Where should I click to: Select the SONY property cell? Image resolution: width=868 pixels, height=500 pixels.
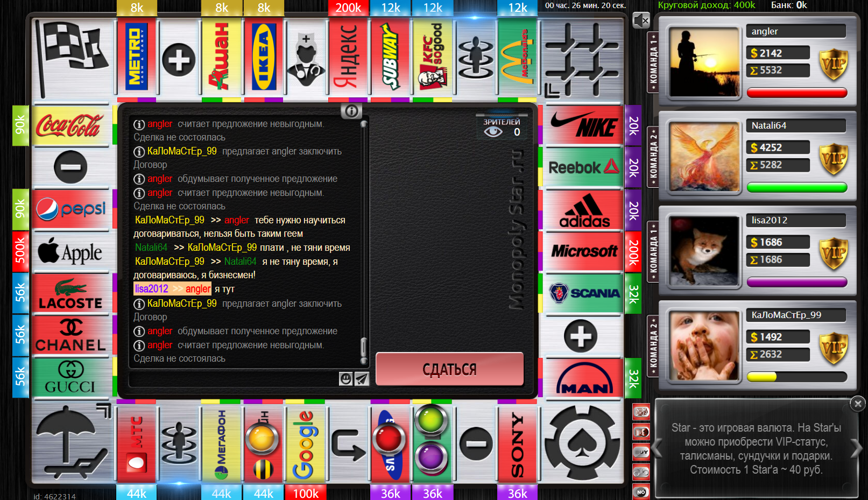[x=518, y=444]
